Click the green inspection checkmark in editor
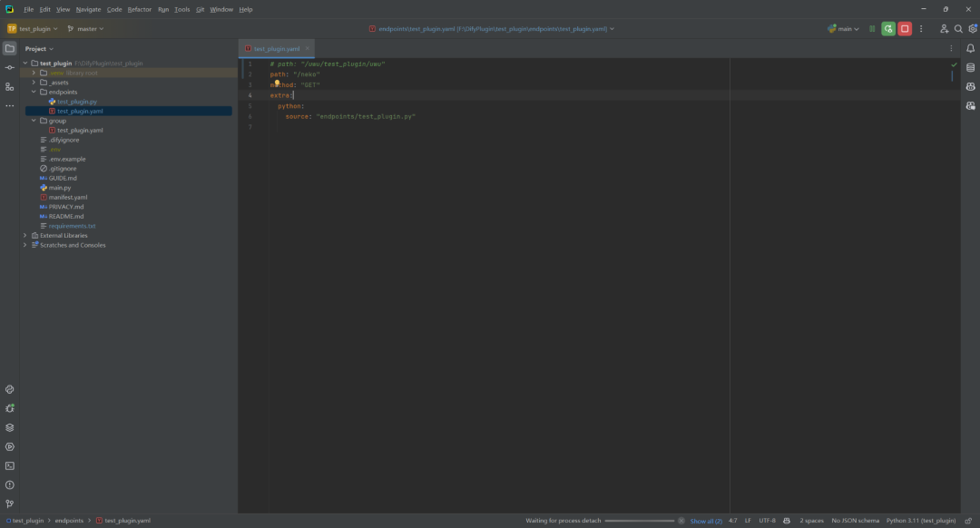This screenshot has height=528, width=980. pyautogui.click(x=954, y=64)
